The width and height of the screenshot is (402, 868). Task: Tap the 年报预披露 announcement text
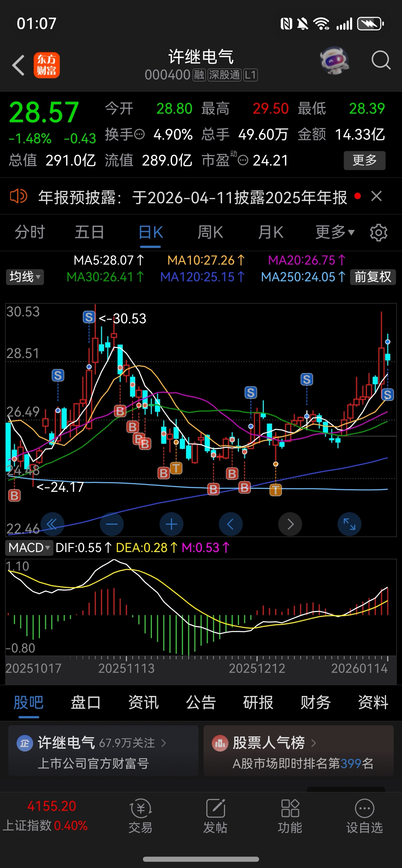[192, 198]
